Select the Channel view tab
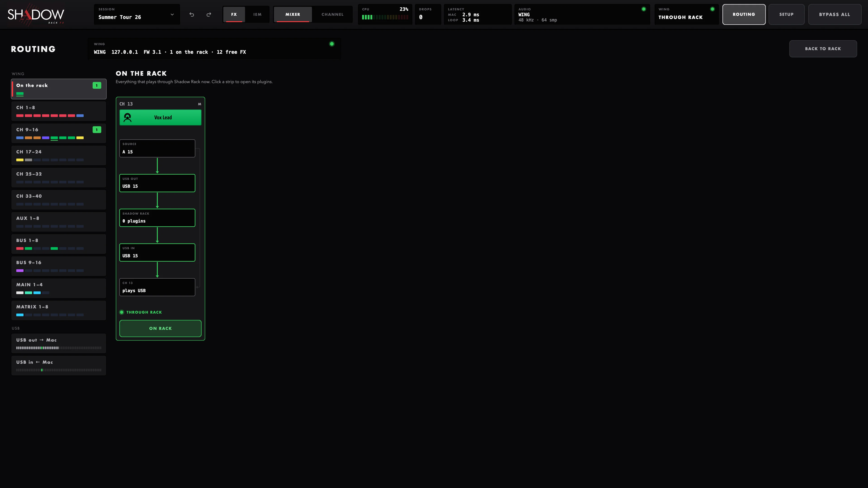The width and height of the screenshot is (868, 488). (333, 14)
